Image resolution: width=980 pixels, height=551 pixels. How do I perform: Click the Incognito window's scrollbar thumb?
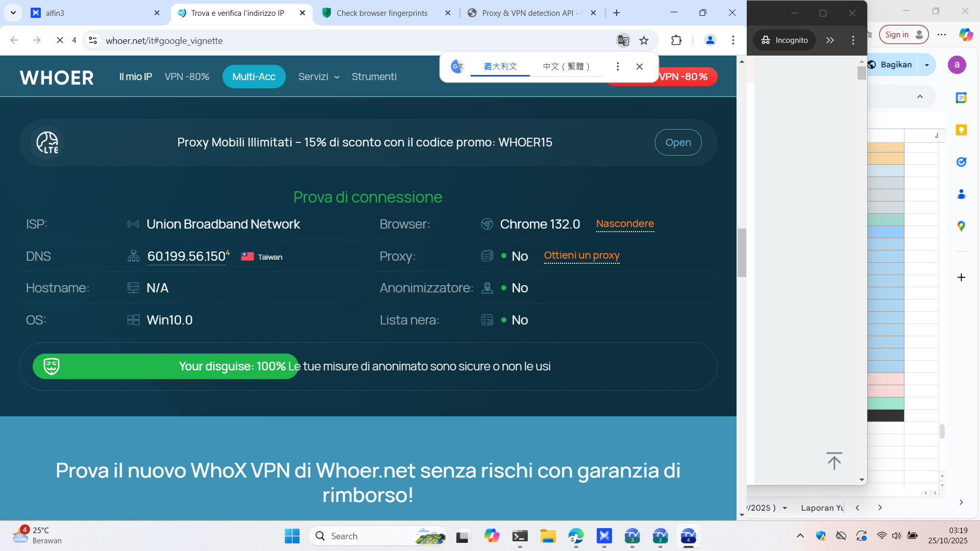[x=862, y=73]
